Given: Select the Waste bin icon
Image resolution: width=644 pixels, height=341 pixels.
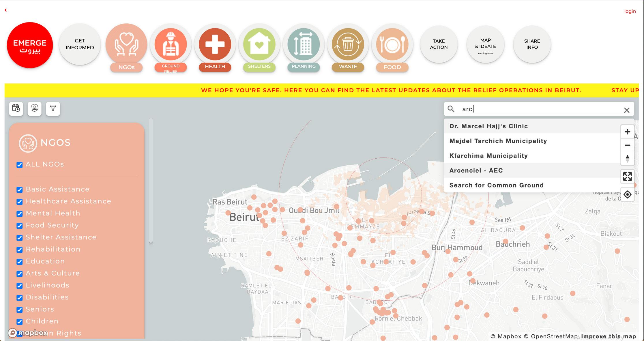Looking at the screenshot, I should coord(348,44).
